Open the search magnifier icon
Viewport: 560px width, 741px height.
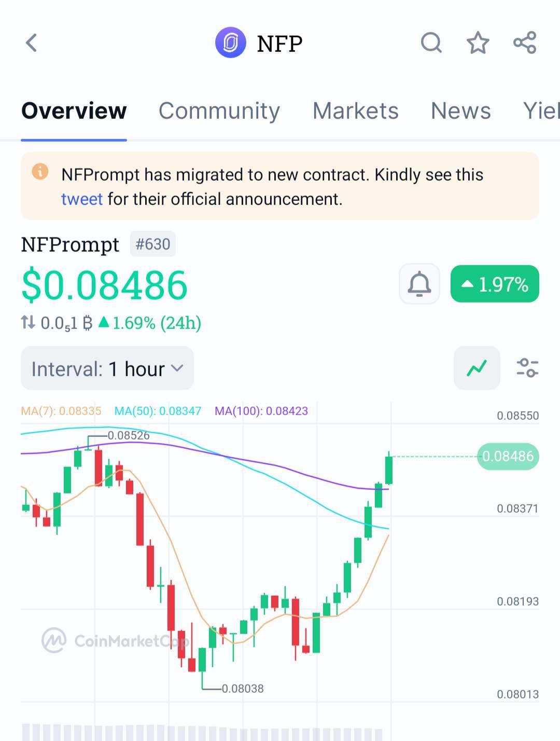point(431,43)
